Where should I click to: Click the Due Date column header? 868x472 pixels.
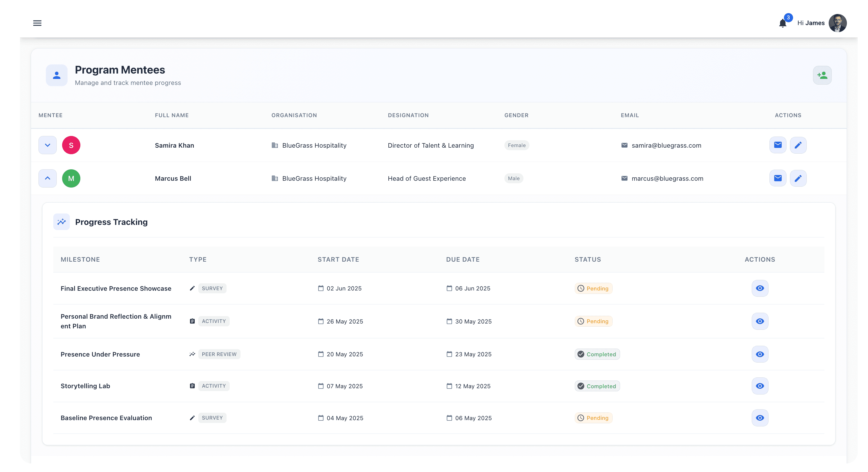pos(463,259)
